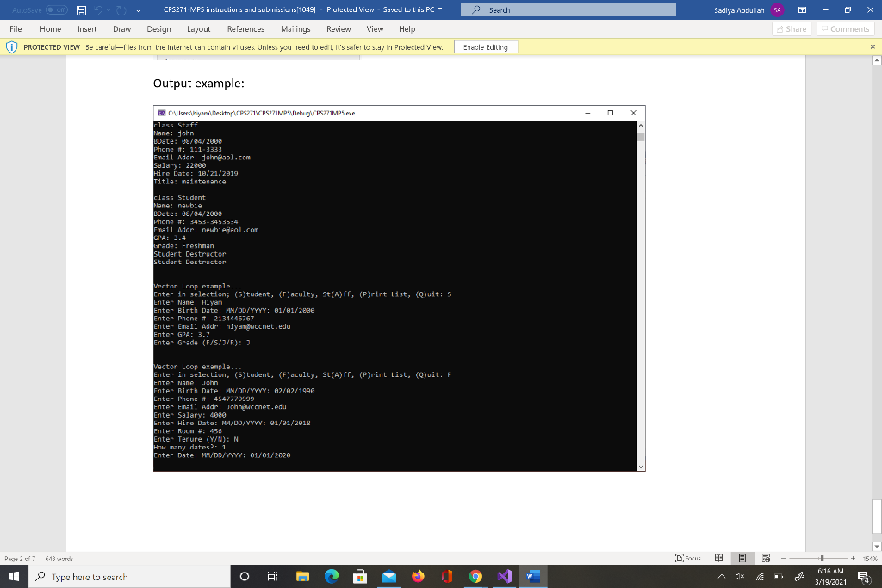Screen dimensions: 882x588
Task: Open network Wi-Fi tray icon
Action: tap(760, 577)
